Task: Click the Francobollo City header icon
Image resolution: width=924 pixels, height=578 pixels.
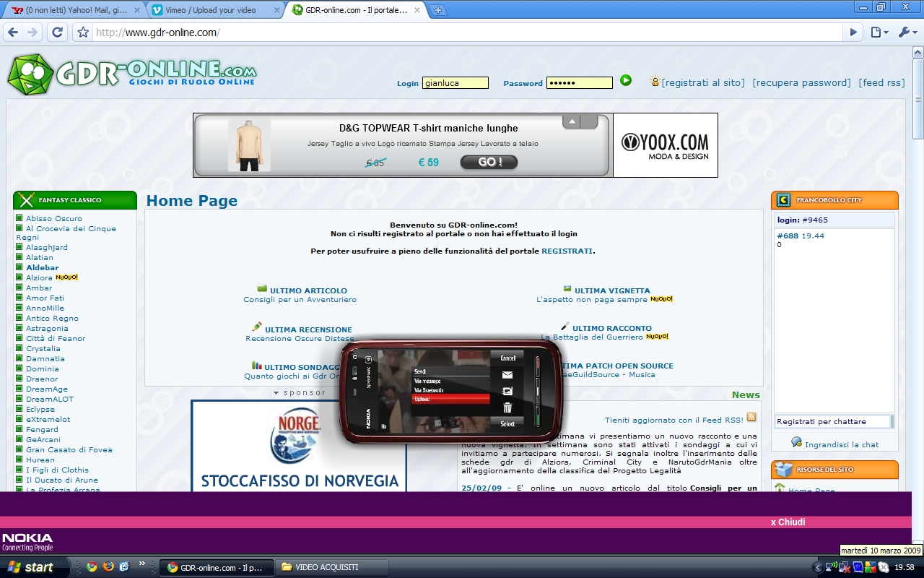Action: pos(783,200)
